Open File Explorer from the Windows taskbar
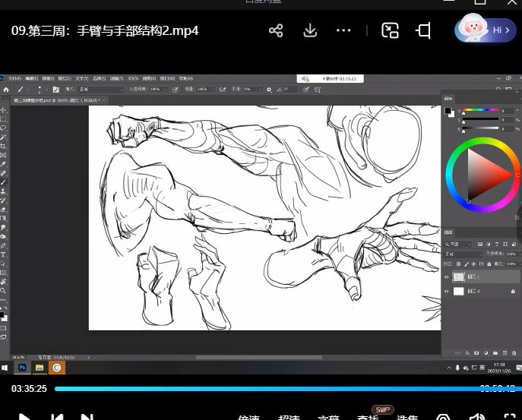This screenshot has width=522, height=420. click(40, 368)
